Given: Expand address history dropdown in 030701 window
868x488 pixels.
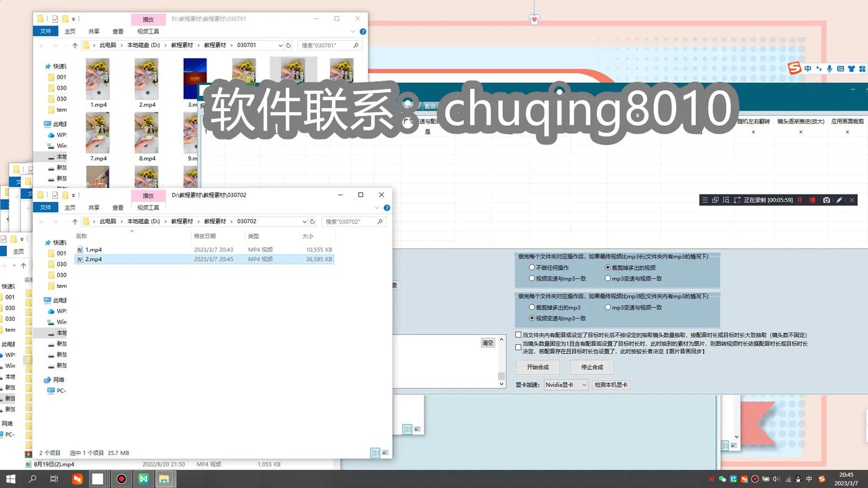Looking at the screenshot, I should [x=280, y=45].
